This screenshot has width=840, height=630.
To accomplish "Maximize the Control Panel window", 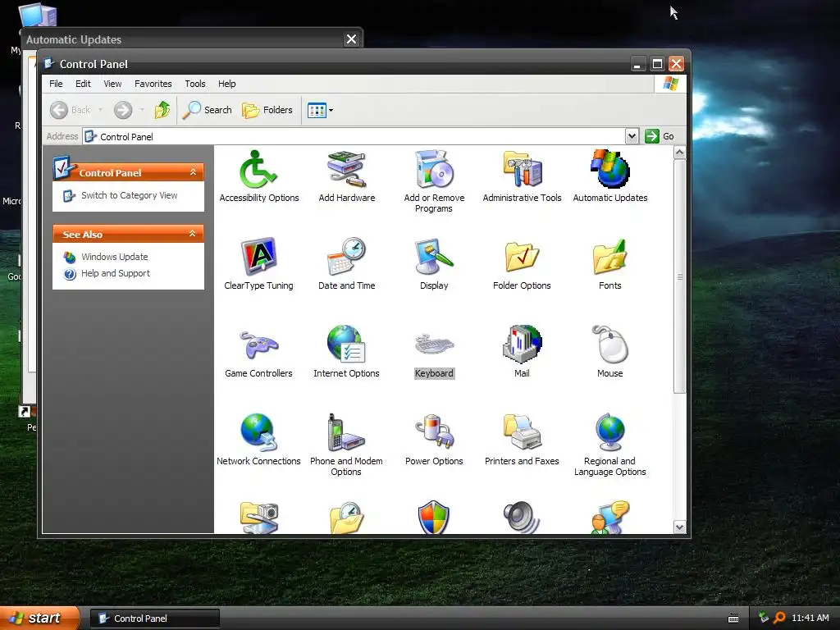I will coord(657,64).
